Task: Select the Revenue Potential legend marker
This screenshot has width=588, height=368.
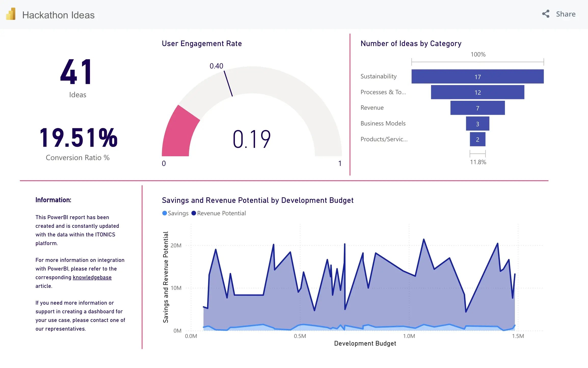Action: [194, 213]
